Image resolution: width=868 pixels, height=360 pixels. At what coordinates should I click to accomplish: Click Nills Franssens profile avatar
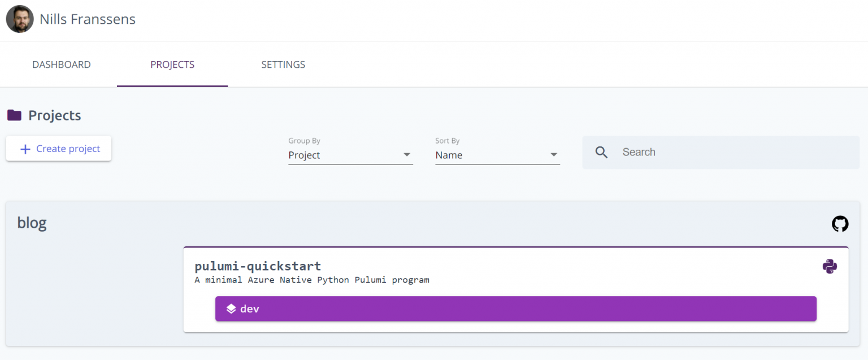tap(19, 19)
